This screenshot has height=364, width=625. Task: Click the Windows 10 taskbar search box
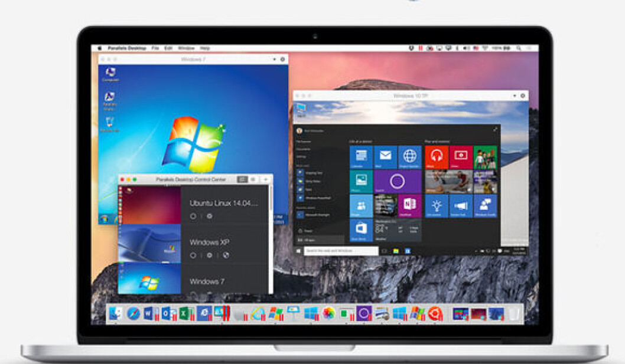pos(341,251)
